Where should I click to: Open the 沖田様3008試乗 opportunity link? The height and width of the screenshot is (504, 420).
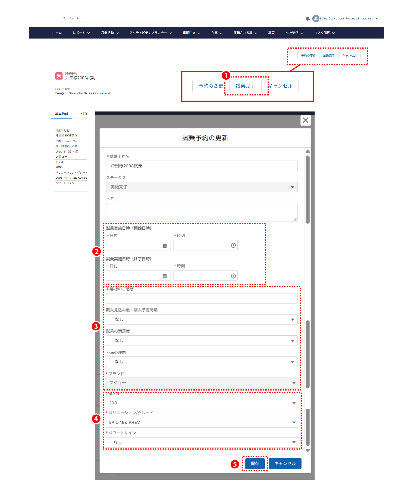click(66, 146)
